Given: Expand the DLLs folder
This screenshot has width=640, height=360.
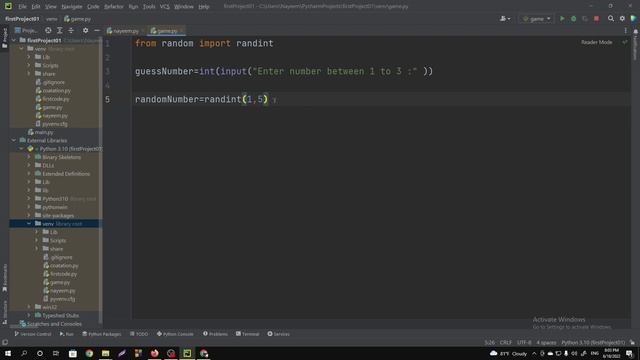Looking at the screenshot, I should [29, 165].
